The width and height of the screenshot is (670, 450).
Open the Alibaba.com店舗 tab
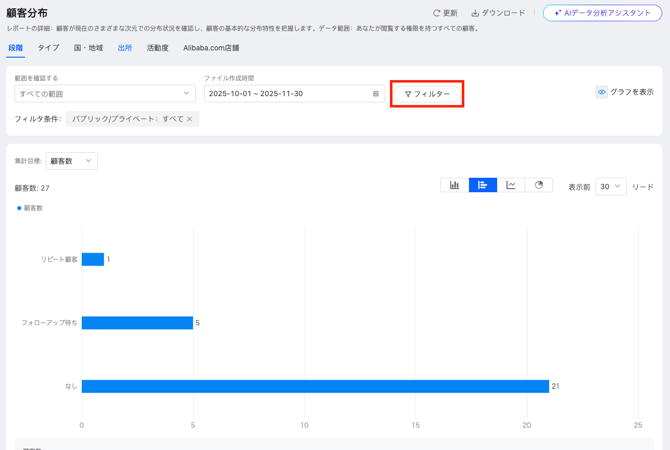point(211,48)
